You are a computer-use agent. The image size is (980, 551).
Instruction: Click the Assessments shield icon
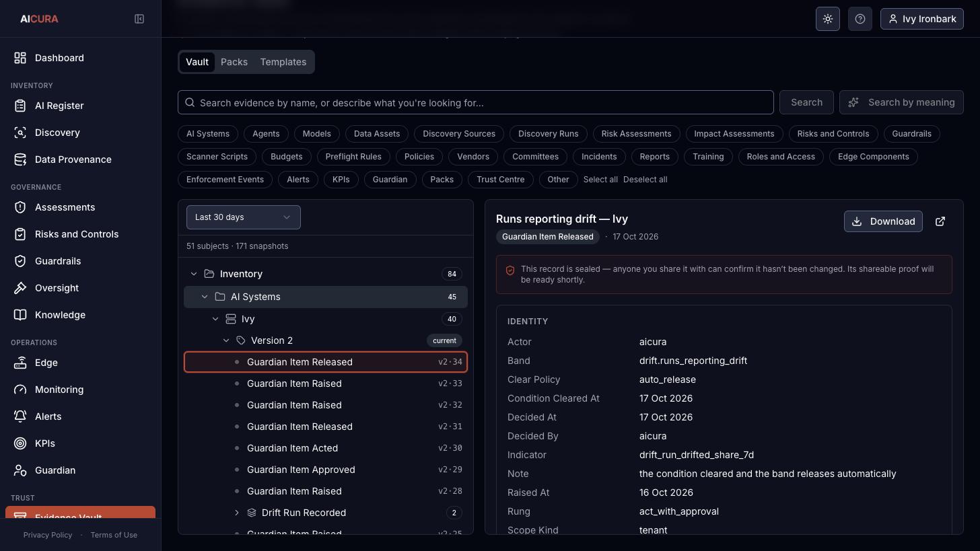[20, 207]
